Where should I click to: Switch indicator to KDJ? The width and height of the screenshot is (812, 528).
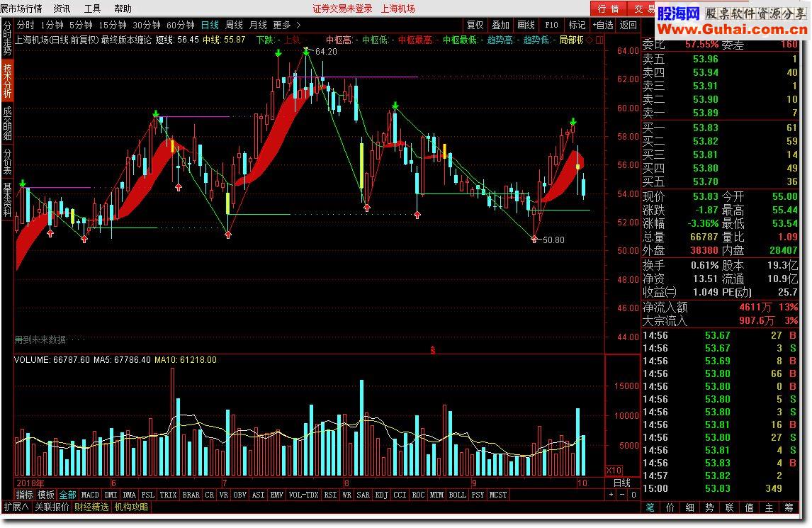coord(382,495)
